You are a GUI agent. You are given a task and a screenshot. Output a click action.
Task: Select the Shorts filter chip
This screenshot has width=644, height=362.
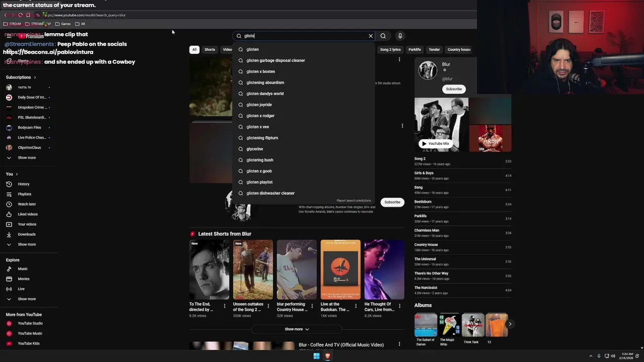[210, 50]
